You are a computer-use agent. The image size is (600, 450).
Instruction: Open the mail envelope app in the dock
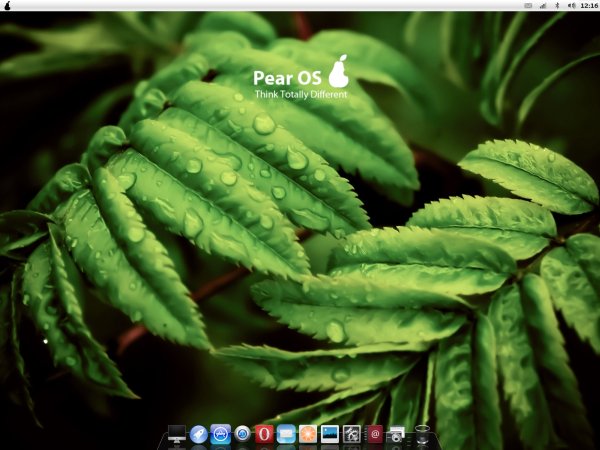(x=286, y=434)
